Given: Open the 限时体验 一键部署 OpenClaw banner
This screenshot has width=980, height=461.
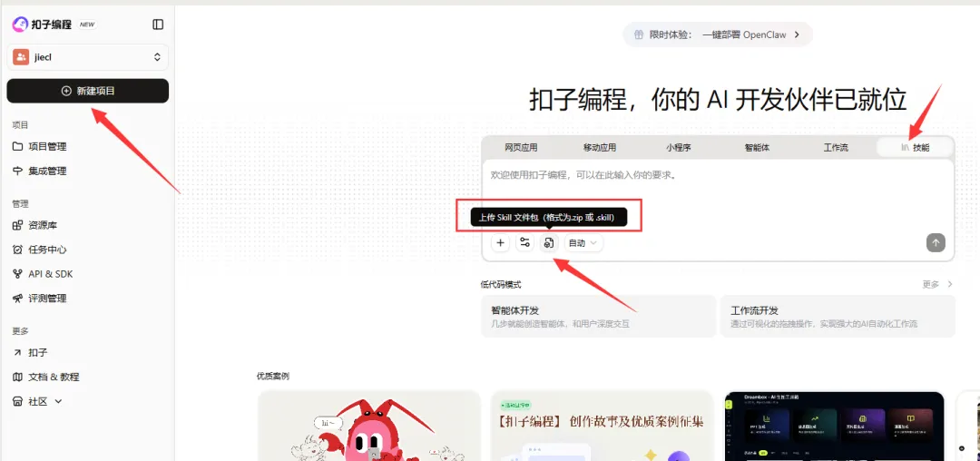Looking at the screenshot, I should point(718,35).
